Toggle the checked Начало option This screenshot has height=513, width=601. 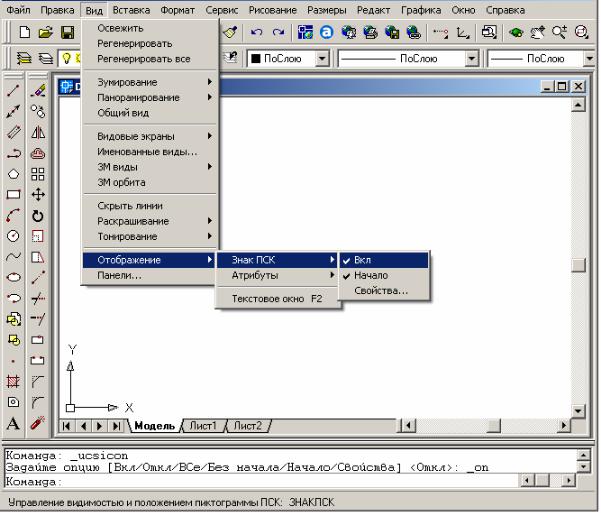(384, 275)
